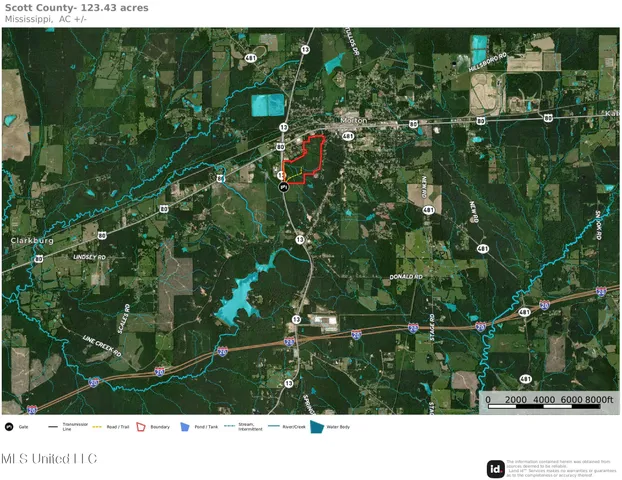Click the LINE CREEK RD label
Screen dimensions: 622x480
click(102, 346)
